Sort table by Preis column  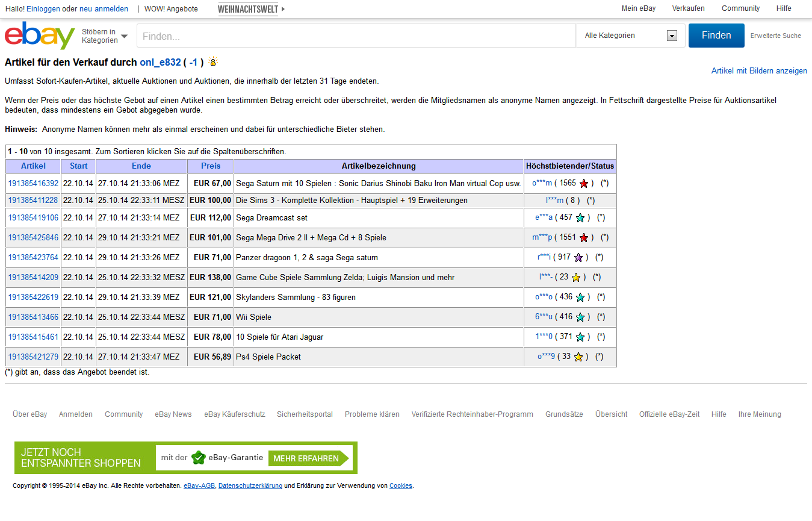tap(211, 166)
